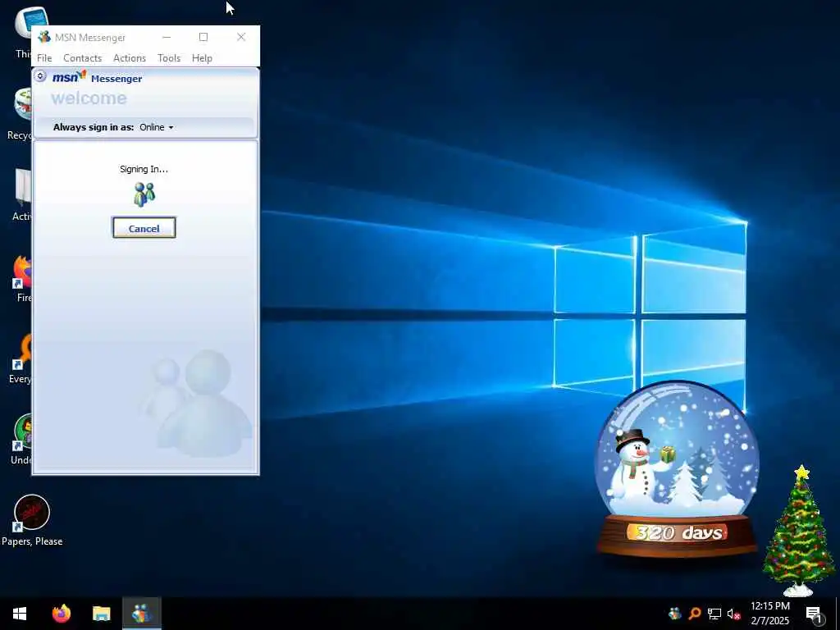Screen dimensions: 840x630
Task: Open the Windows Start menu
Action: (x=20, y=614)
